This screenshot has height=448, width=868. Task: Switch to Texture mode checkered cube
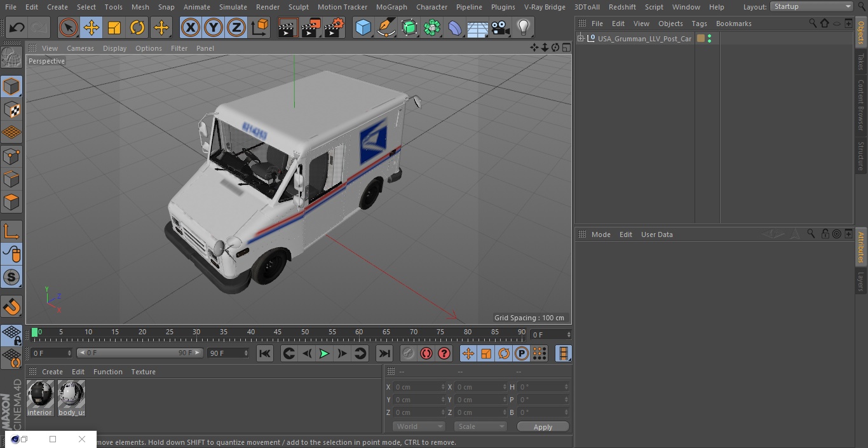[x=11, y=109]
